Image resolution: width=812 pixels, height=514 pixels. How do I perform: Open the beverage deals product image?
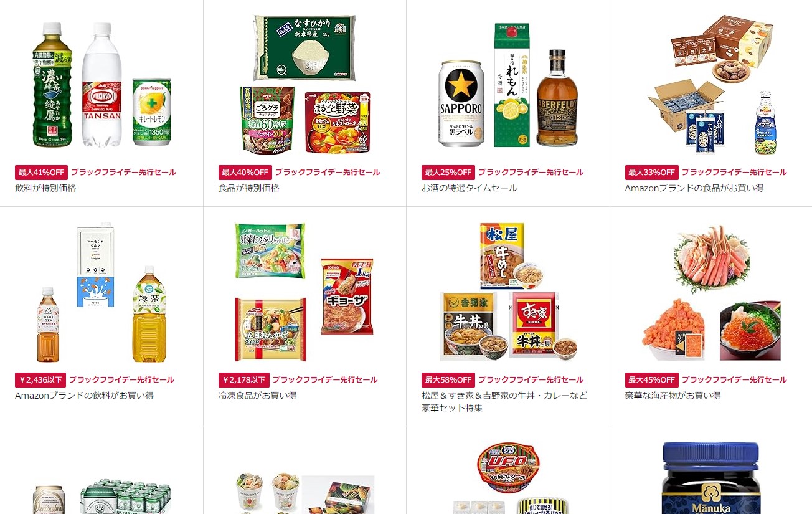[x=101, y=85]
